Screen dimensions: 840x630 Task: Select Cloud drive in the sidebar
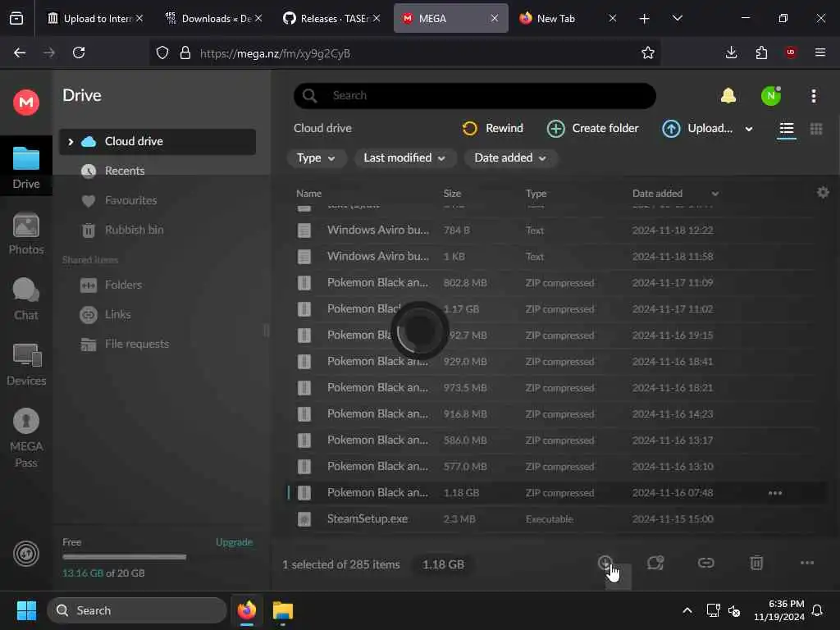157,141
